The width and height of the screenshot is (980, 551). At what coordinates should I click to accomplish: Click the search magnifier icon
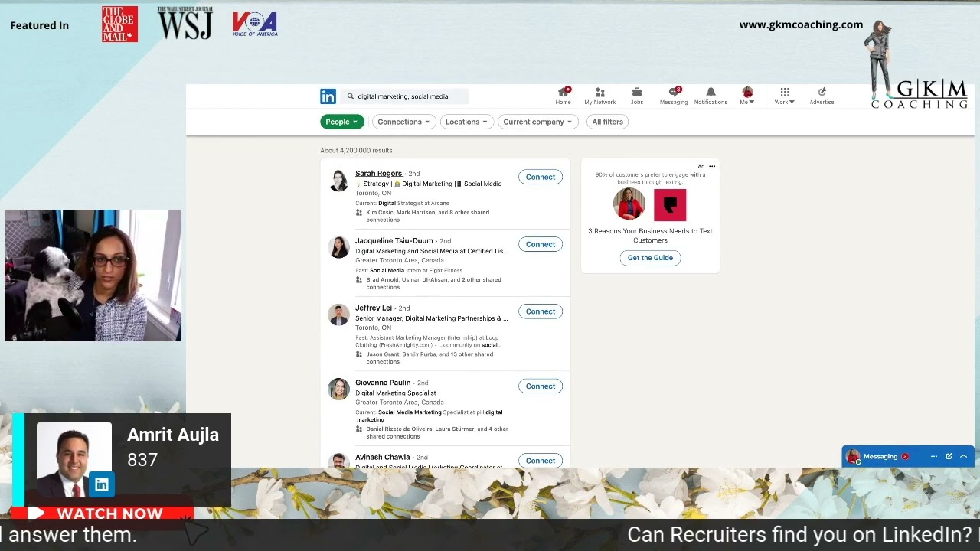[351, 96]
